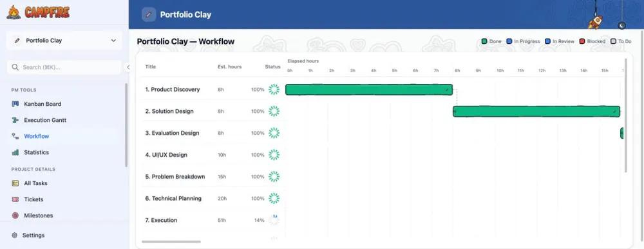
Task: Toggle the In Review legend swatch
Action: coord(547,41)
